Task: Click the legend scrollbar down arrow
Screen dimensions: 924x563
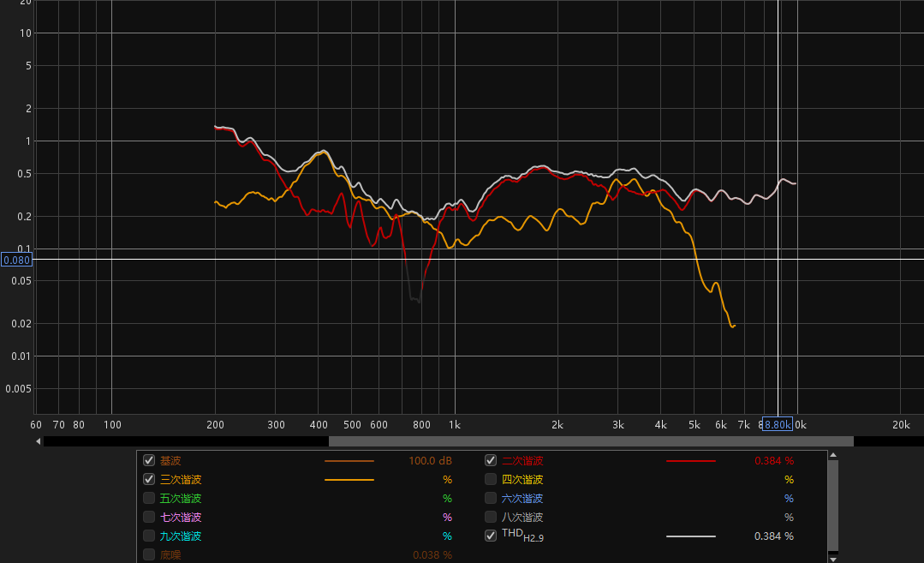Action: pos(833,558)
